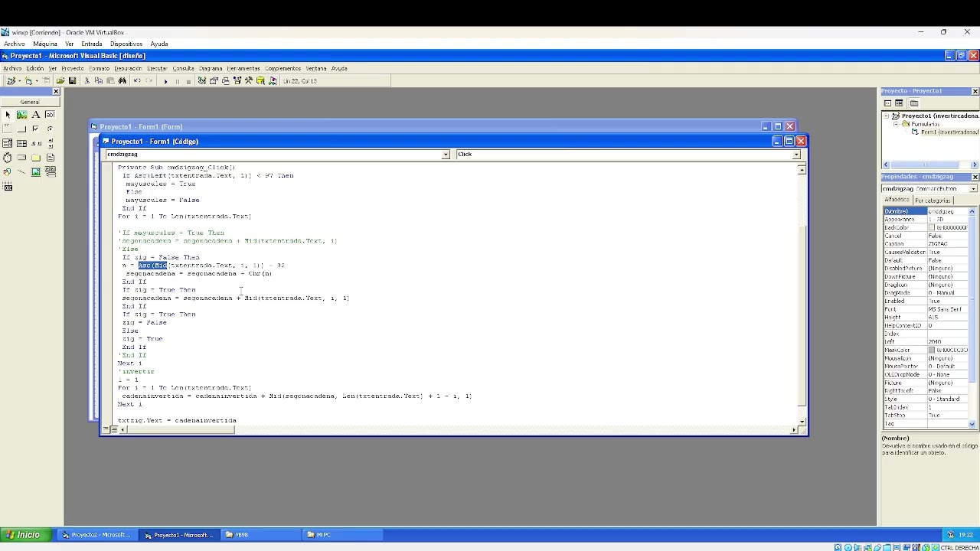Open the Ejecutar menu

point(157,68)
